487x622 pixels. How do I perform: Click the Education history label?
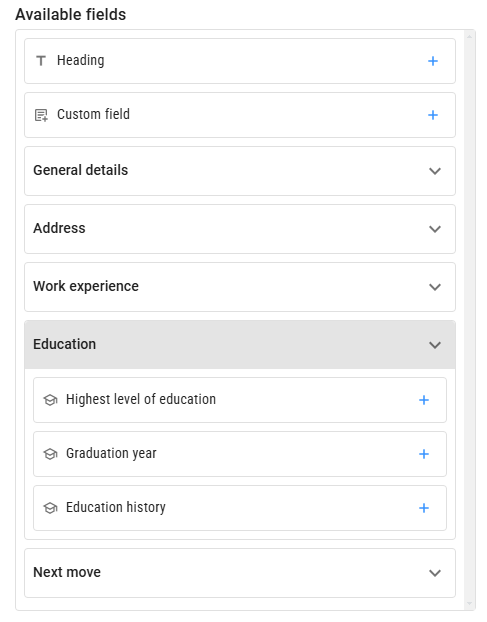pos(115,507)
